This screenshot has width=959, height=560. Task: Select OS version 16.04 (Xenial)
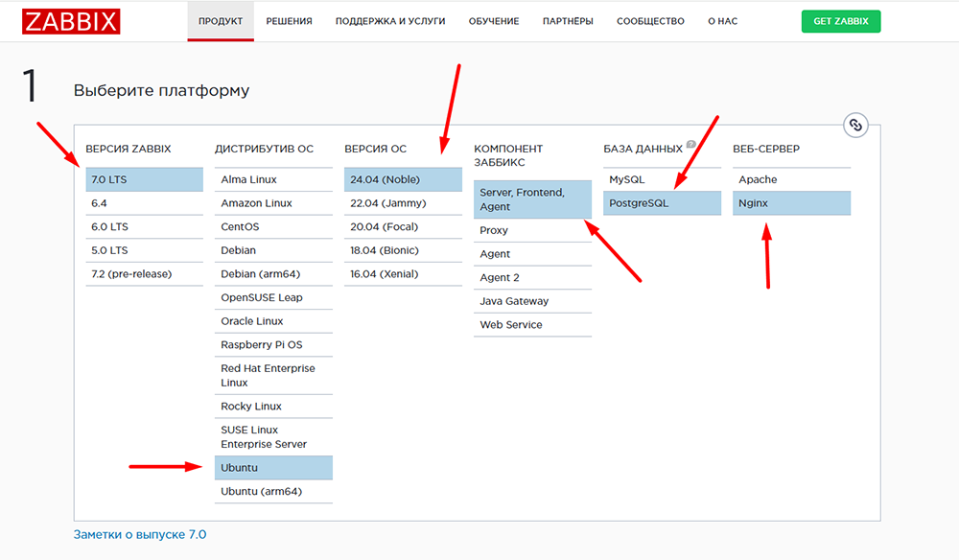pyautogui.click(x=403, y=274)
